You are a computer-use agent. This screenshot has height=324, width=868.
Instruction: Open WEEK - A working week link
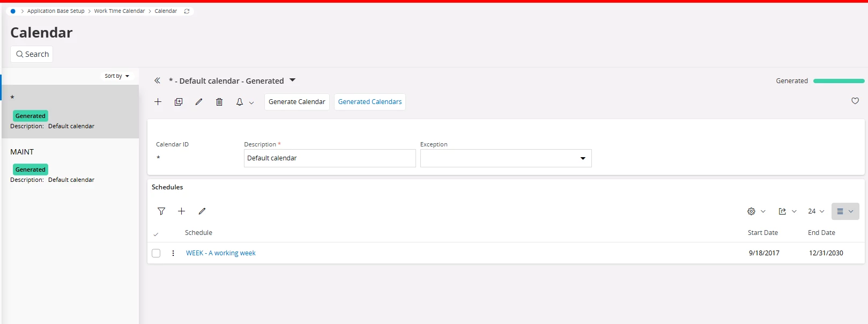(221, 253)
